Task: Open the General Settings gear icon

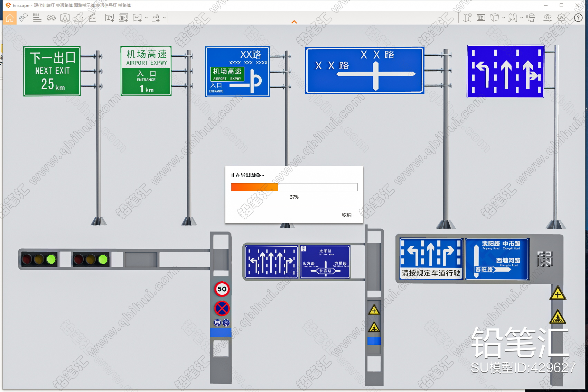Action: click(562, 18)
